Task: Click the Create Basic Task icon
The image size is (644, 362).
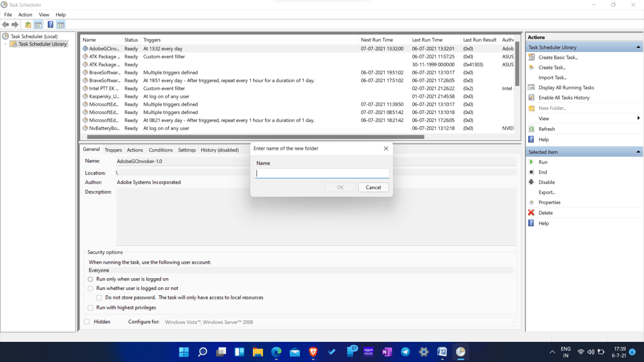Action: (532, 57)
